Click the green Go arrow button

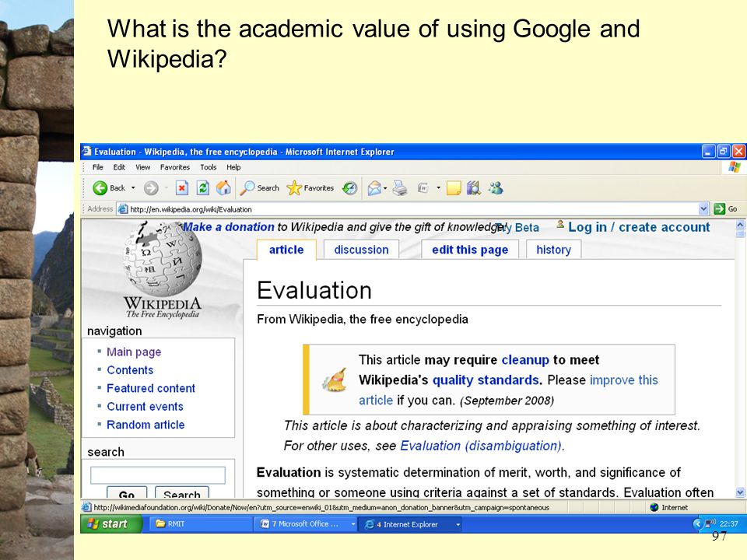point(719,208)
